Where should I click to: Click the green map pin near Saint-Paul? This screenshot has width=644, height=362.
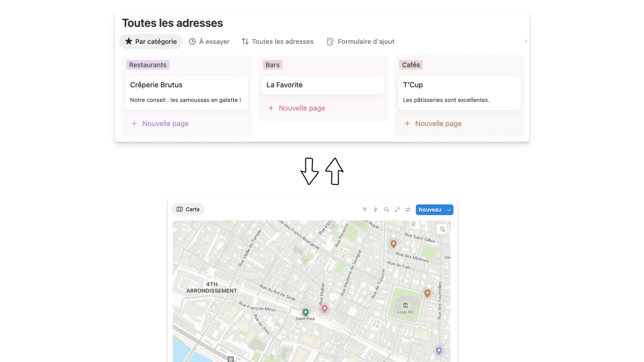[305, 312]
